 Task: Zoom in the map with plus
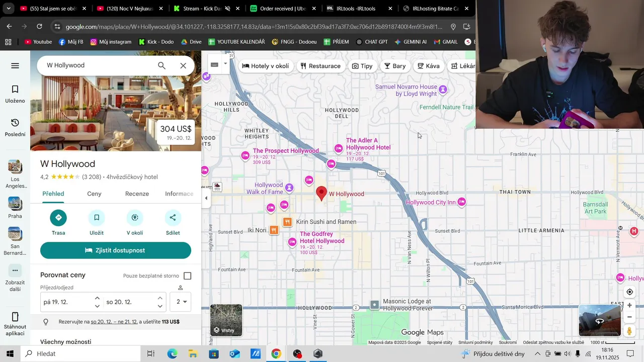629,305
